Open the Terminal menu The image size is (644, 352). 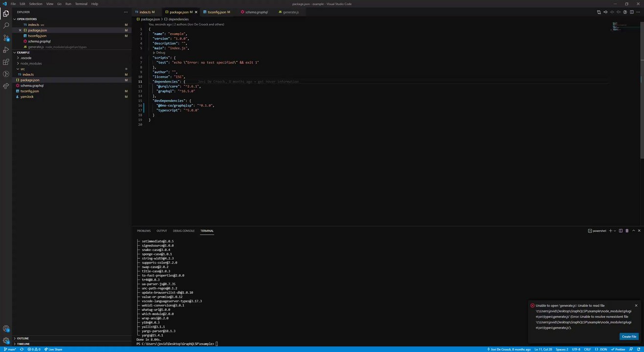[x=81, y=3]
